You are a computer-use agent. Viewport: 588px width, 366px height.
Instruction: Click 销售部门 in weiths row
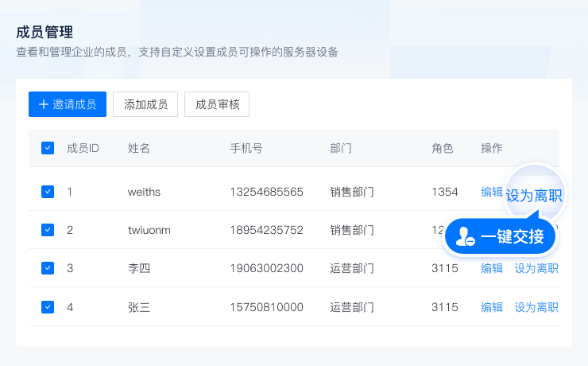pos(352,192)
